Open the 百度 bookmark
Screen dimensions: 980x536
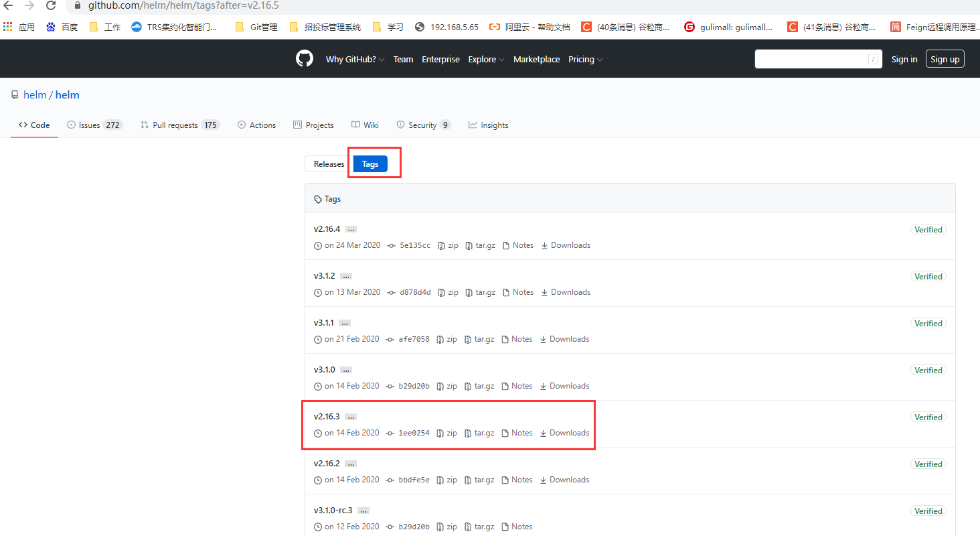[62, 27]
